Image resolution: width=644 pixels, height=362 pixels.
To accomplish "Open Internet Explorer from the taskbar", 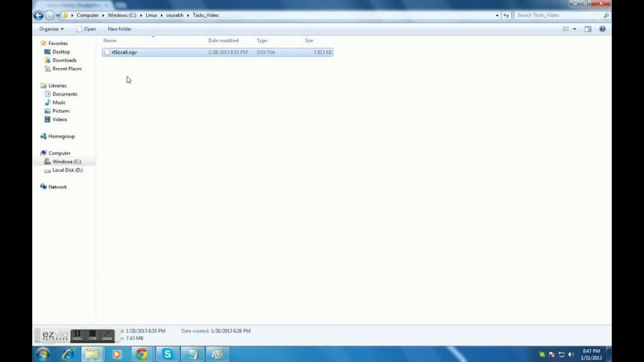I will [x=67, y=354].
